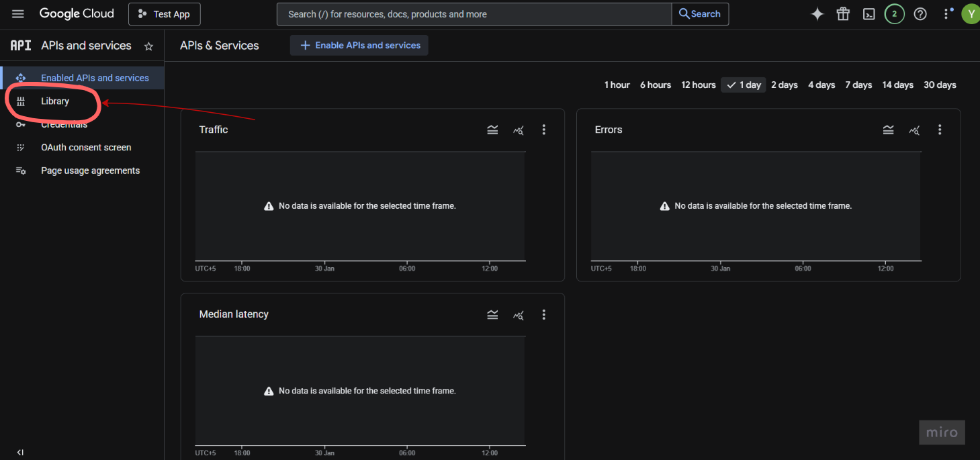980x460 pixels.
Task: Open the Traffic chart more options menu
Action: point(544,130)
